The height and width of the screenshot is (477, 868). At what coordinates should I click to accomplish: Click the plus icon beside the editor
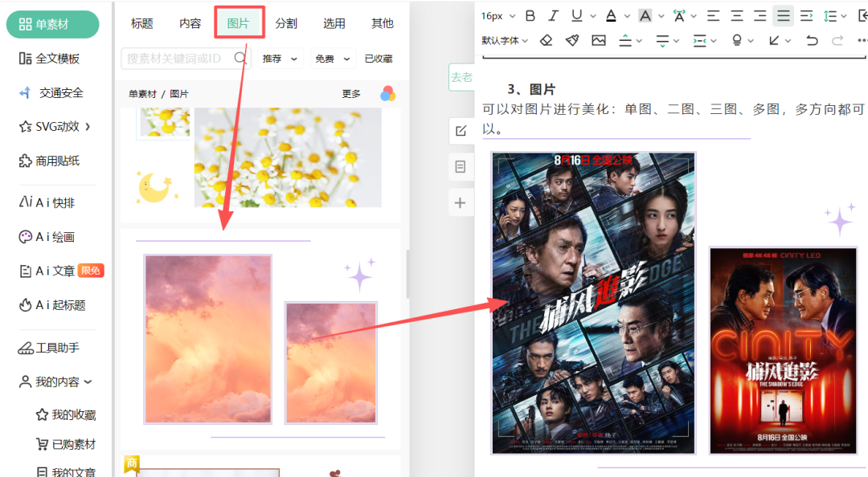click(x=461, y=203)
